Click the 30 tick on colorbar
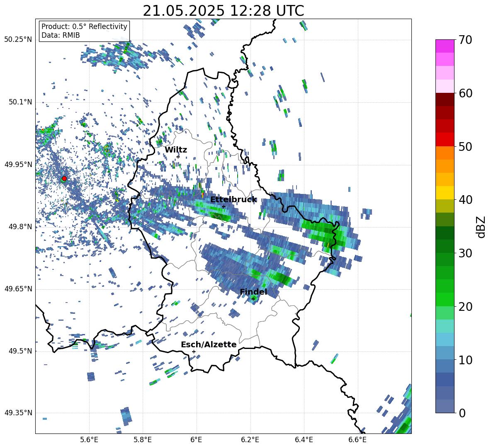The height and width of the screenshot is (448, 491). tap(465, 253)
